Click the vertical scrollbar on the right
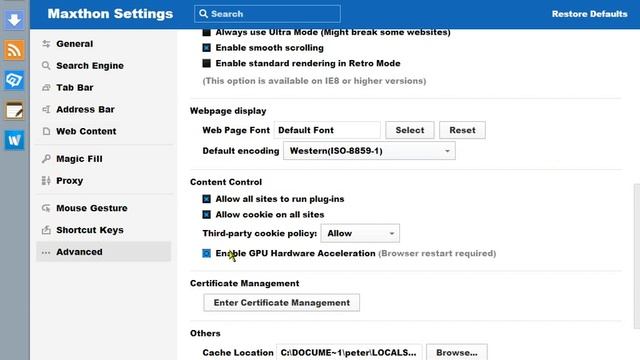Screen dimensions: 640x360 (x=636, y=256)
